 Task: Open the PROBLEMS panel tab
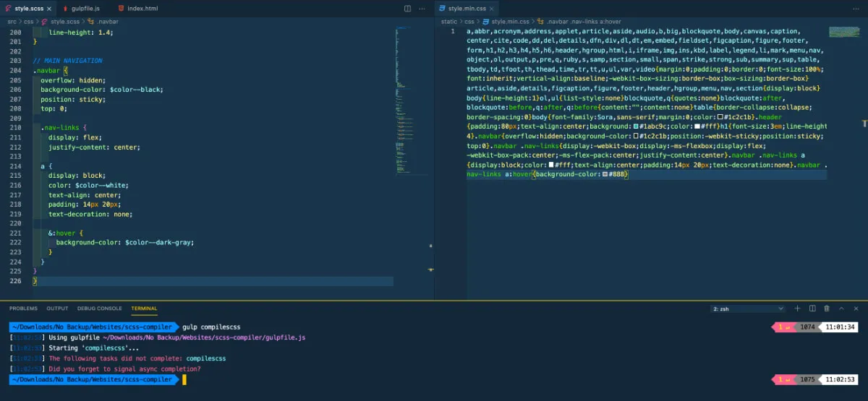23,309
